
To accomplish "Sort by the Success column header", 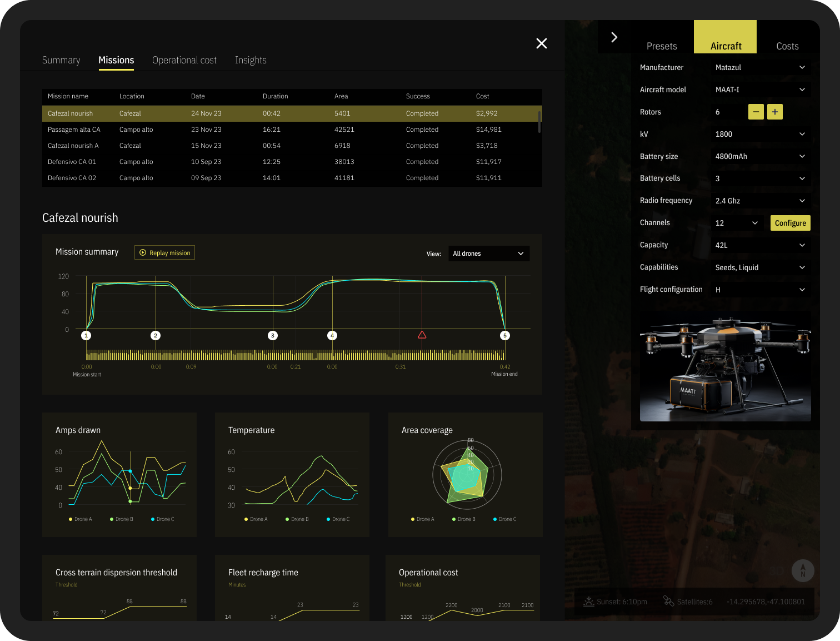I will [418, 96].
